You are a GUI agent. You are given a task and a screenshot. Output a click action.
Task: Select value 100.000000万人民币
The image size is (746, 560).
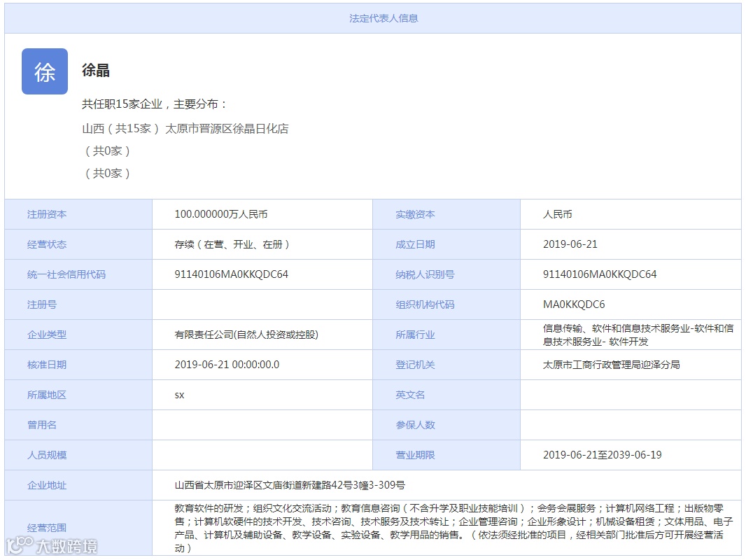(x=221, y=214)
